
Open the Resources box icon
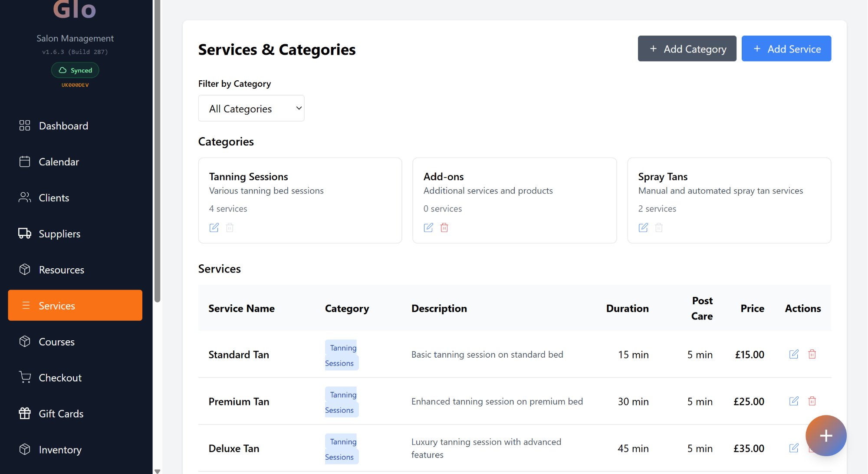25,269
